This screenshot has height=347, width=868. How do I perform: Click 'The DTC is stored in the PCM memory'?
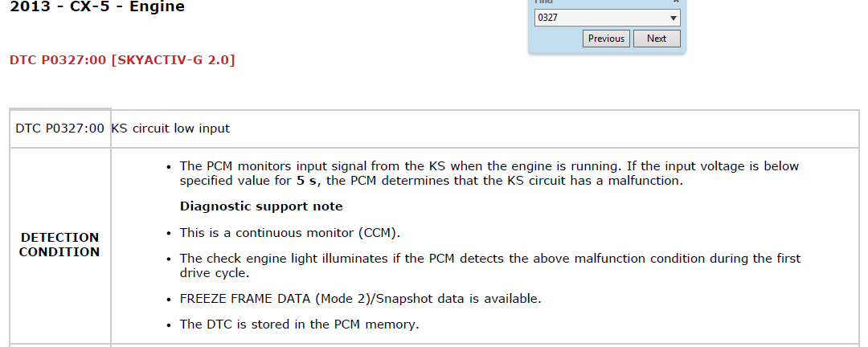click(x=299, y=325)
